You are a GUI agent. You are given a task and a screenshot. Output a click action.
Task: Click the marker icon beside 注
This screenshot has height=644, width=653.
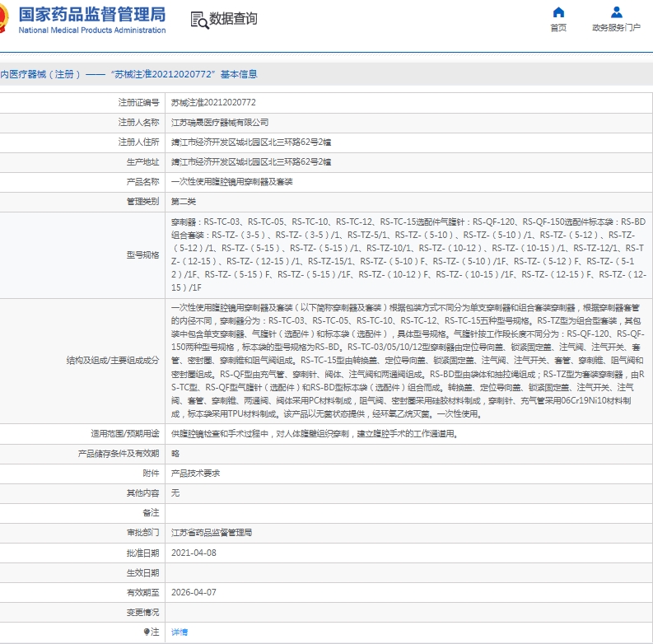147,632
